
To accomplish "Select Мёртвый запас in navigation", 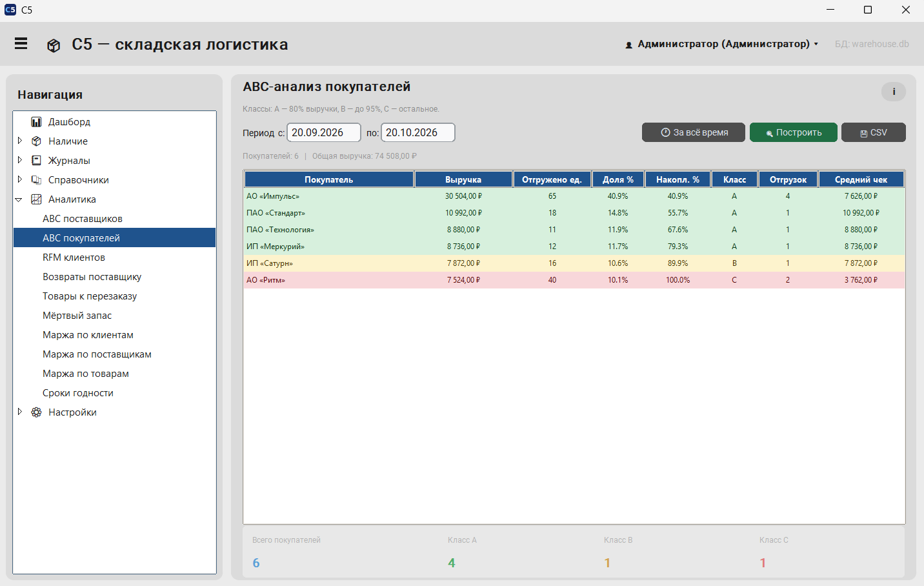I will [77, 316].
